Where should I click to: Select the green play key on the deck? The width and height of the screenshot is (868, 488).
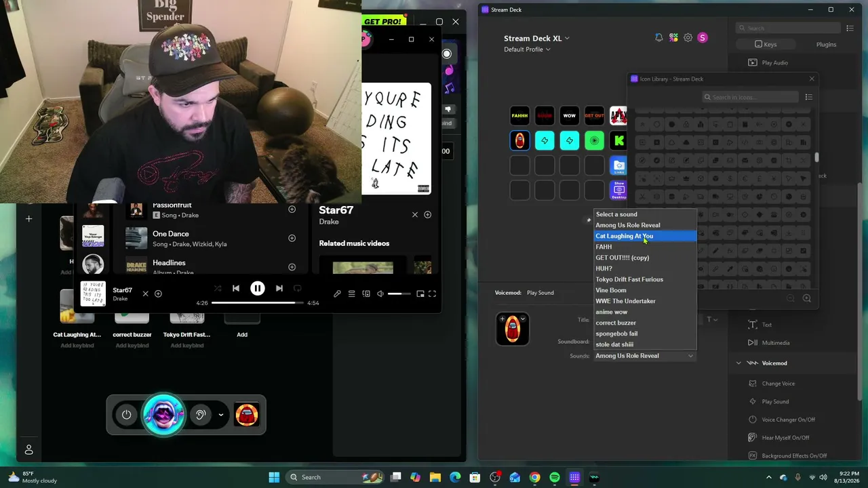594,140
